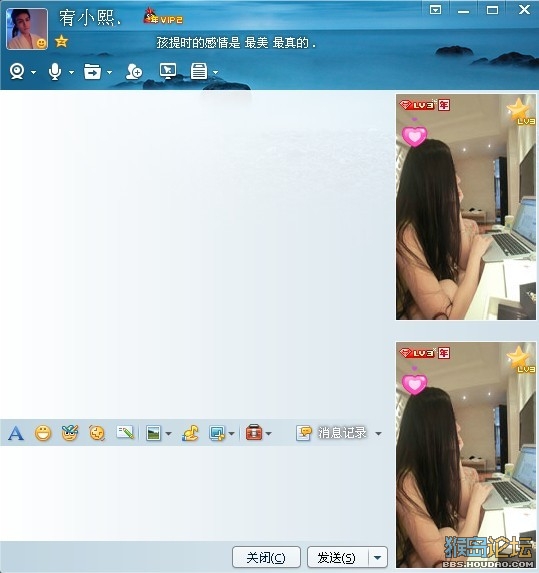Send a window shake nudge
Image resolution: width=539 pixels, height=573 pixels.
pos(97,433)
